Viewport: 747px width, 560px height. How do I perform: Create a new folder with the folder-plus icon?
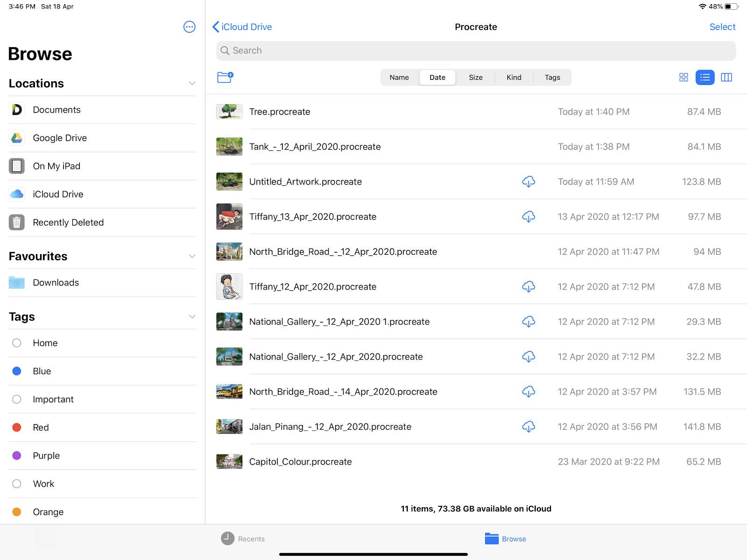pyautogui.click(x=225, y=77)
